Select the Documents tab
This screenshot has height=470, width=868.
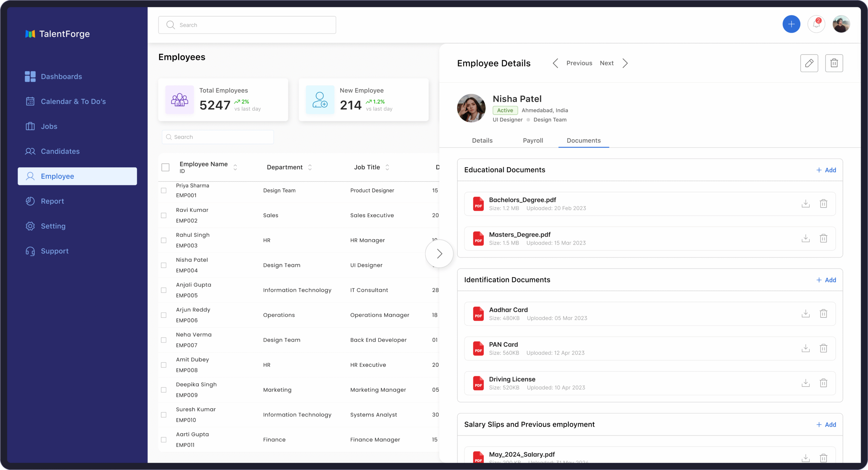click(x=584, y=140)
